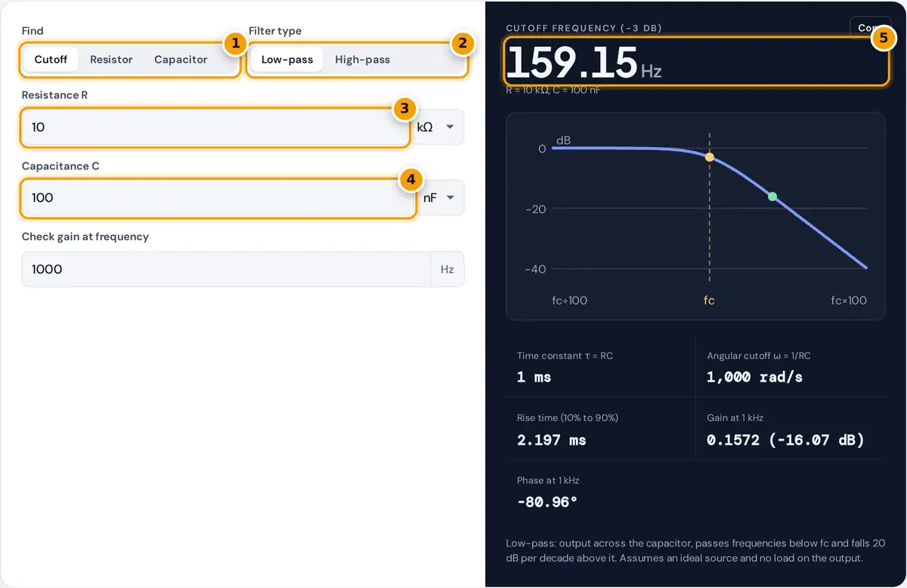Screen dimensions: 907x588
Task: Click the green gain marker on graph
Action: 772,197
